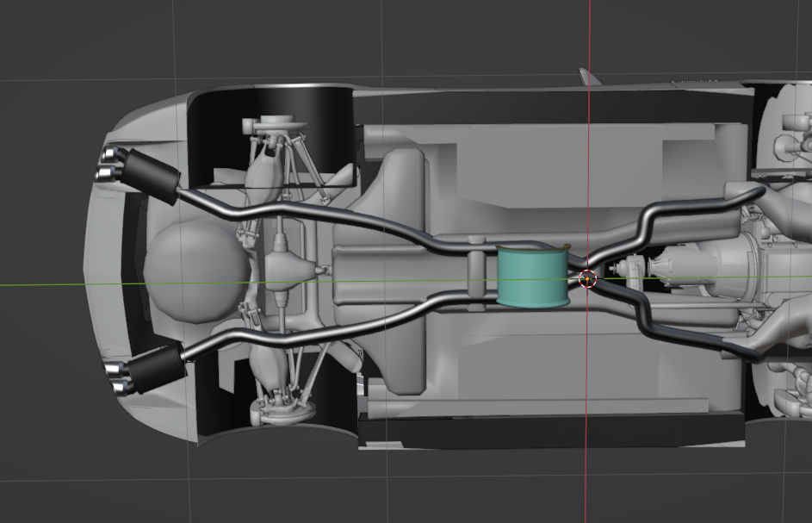Select the vertical crossmember bracket beside the resonator

click(477, 272)
